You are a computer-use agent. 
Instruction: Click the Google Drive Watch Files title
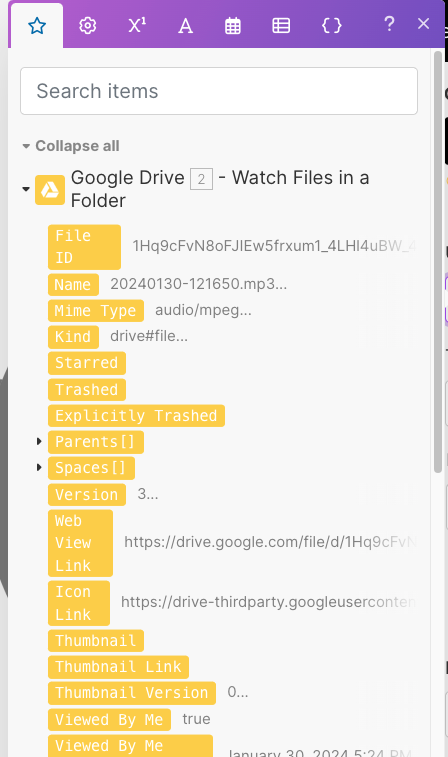[220, 189]
